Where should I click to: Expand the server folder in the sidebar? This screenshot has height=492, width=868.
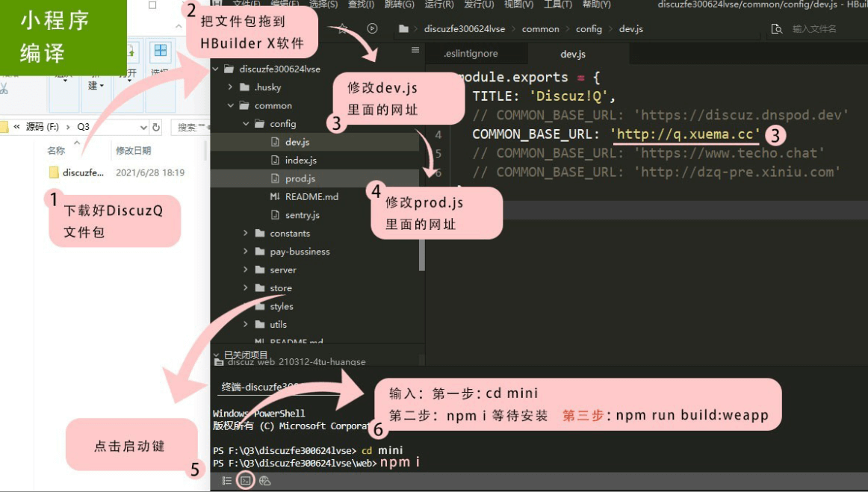click(245, 270)
